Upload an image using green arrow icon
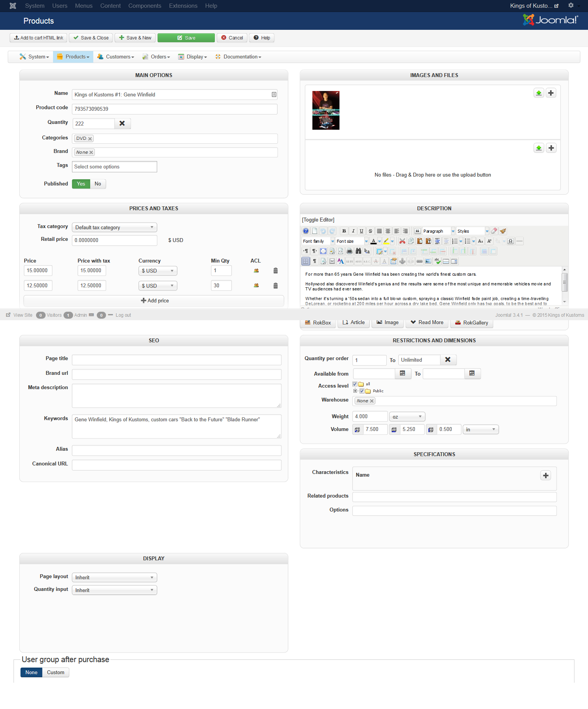The width and height of the screenshot is (588, 709). coord(539,93)
